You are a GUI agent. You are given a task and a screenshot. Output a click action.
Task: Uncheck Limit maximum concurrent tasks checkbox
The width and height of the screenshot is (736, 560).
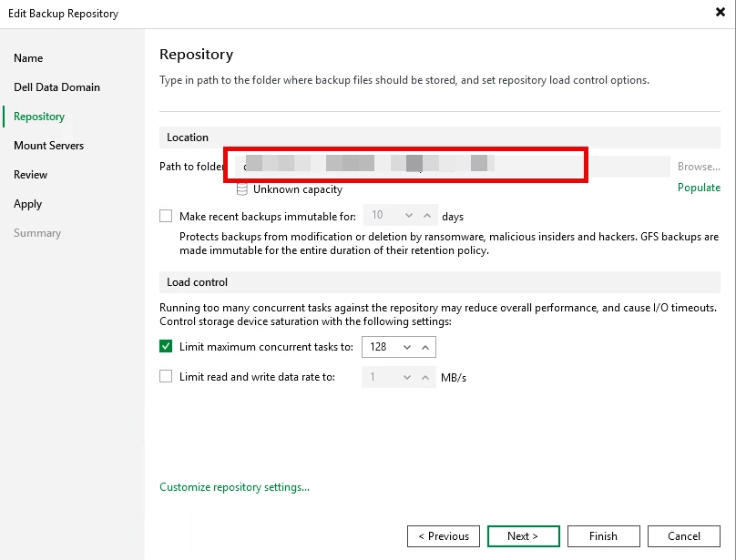point(166,346)
